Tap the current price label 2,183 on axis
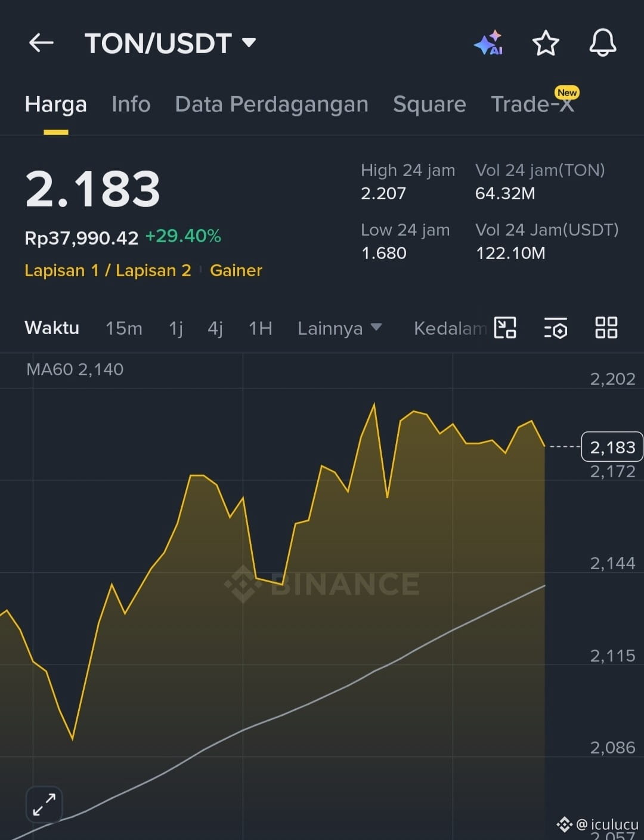The height and width of the screenshot is (840, 644). [x=612, y=447]
